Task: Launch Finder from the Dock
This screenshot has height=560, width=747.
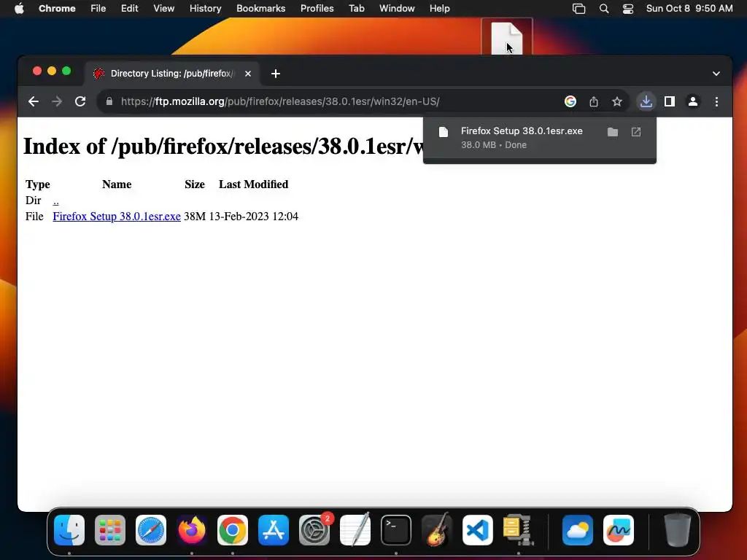Action: [x=69, y=530]
